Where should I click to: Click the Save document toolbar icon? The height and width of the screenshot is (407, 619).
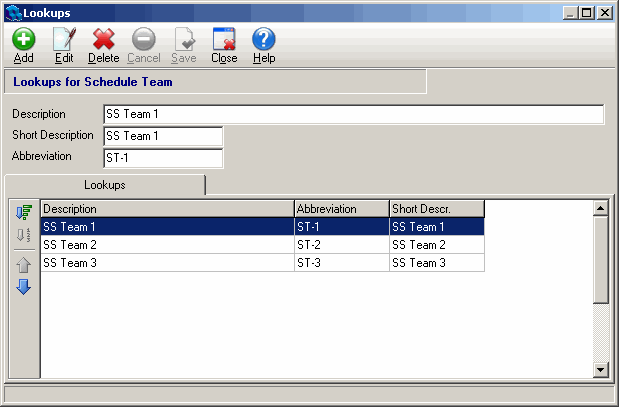click(184, 39)
